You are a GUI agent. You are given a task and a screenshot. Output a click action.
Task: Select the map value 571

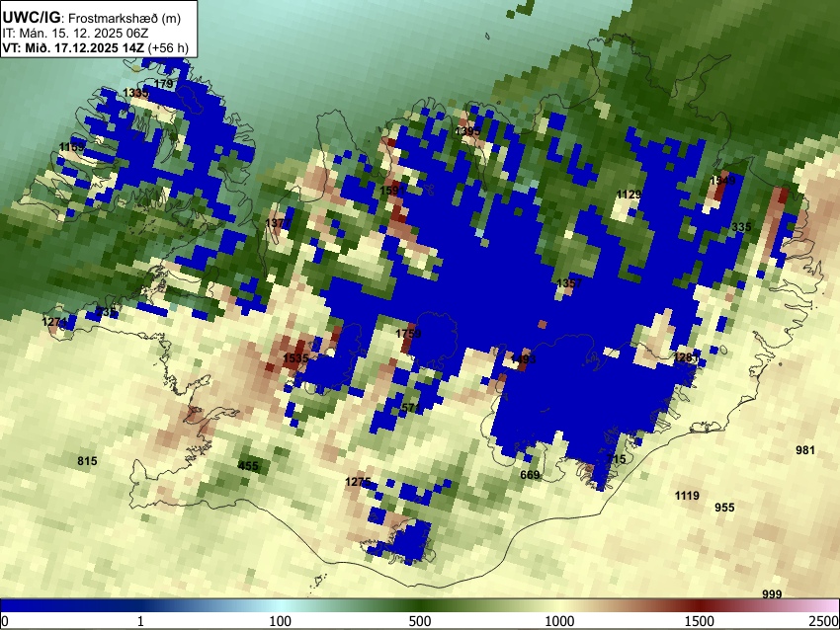point(411,408)
